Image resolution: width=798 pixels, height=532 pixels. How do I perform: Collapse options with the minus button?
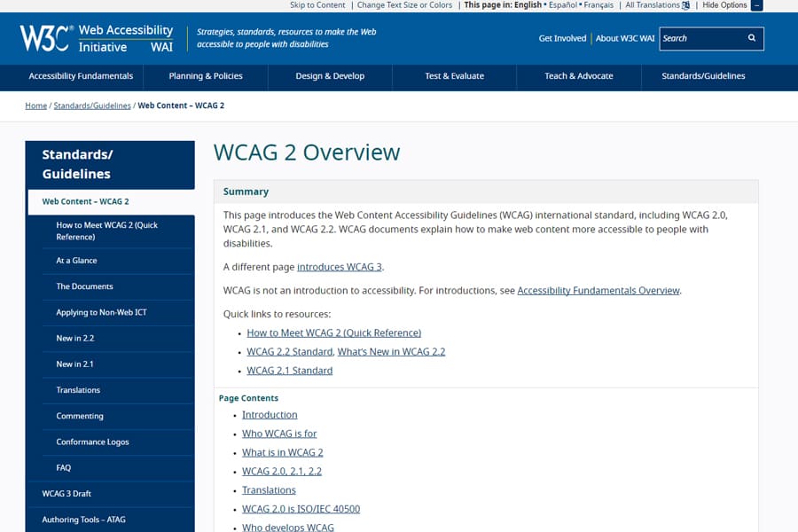[x=757, y=5]
